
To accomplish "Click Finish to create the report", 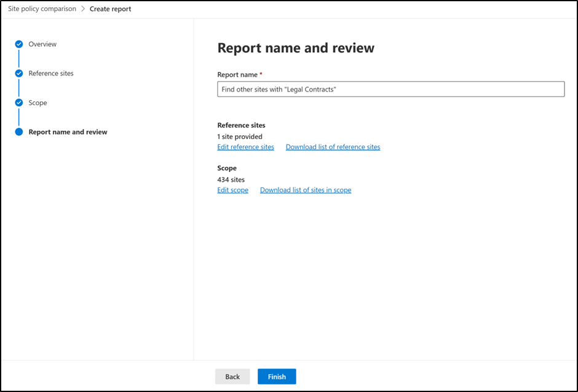I will click(277, 377).
